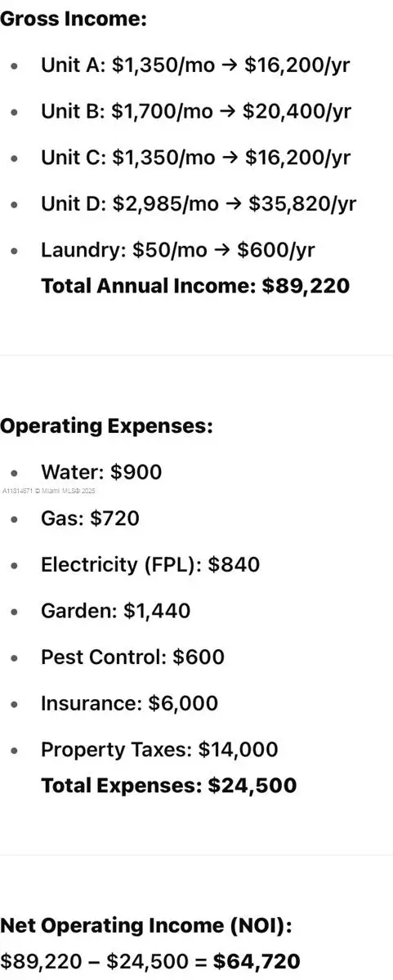Click the Gross Income heading
The width and height of the screenshot is (393, 980).
point(74,19)
